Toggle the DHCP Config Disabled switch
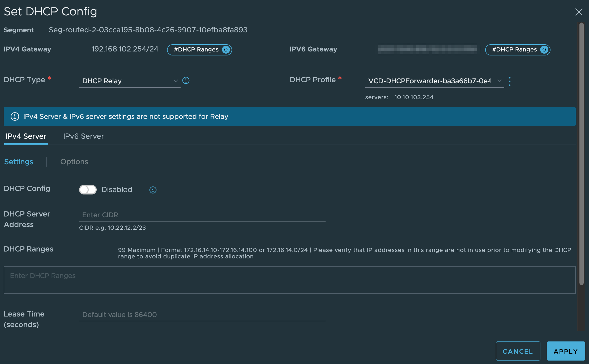This screenshot has width=589, height=364. click(x=88, y=190)
